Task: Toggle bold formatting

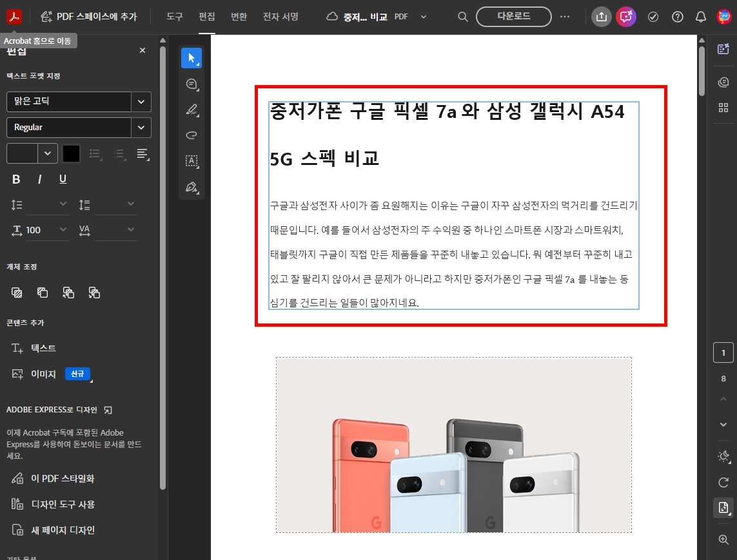Action: (16, 179)
